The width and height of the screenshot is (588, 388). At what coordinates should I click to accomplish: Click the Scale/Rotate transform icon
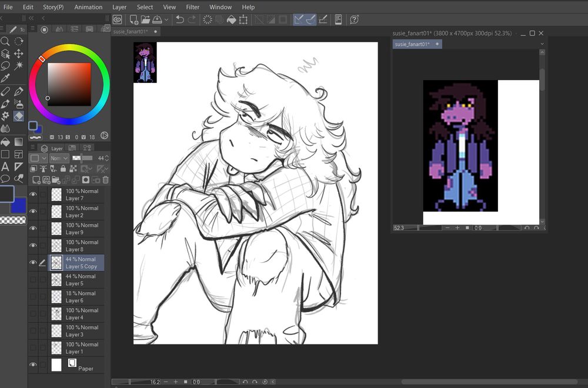(243, 20)
